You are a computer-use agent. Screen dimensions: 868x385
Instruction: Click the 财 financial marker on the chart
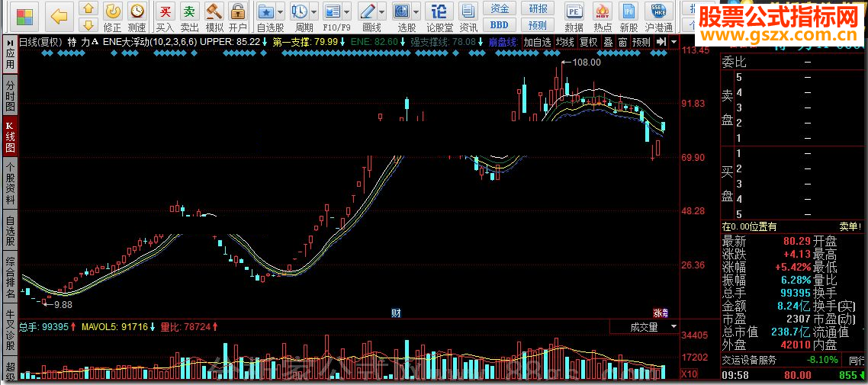[396, 313]
